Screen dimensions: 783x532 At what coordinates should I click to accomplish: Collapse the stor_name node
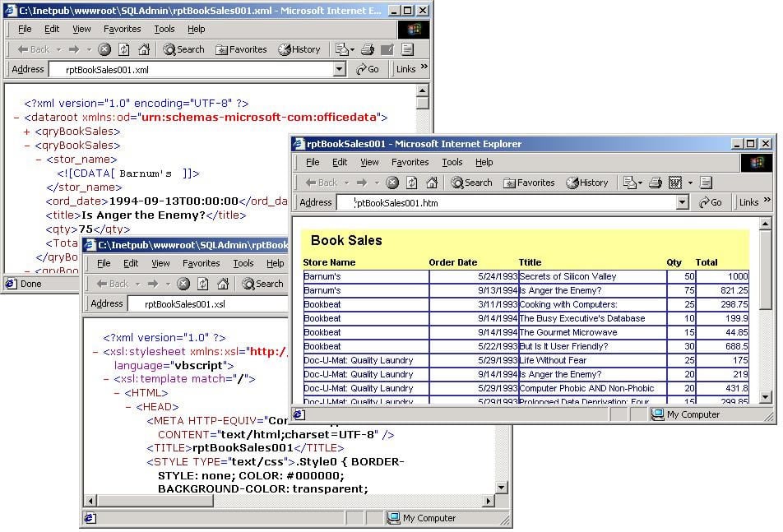pyautogui.click(x=39, y=160)
